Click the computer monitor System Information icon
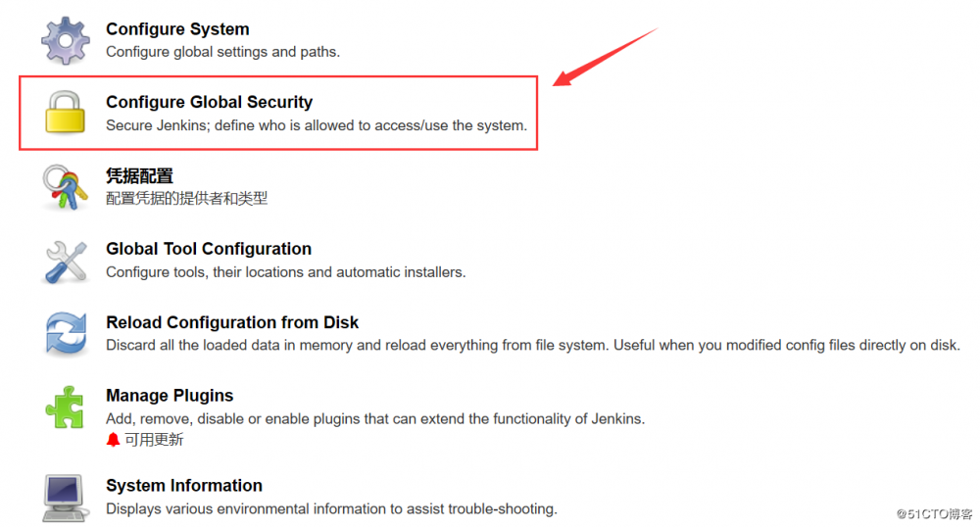 (65, 497)
